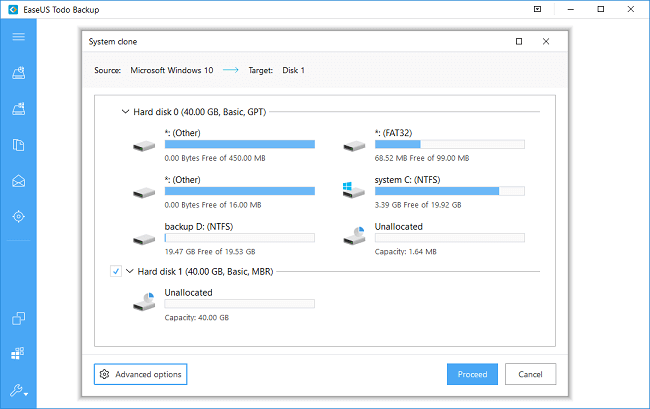Screen dimensions: 650x409
Task: Click the System Clone grid icon
Action: (18, 354)
